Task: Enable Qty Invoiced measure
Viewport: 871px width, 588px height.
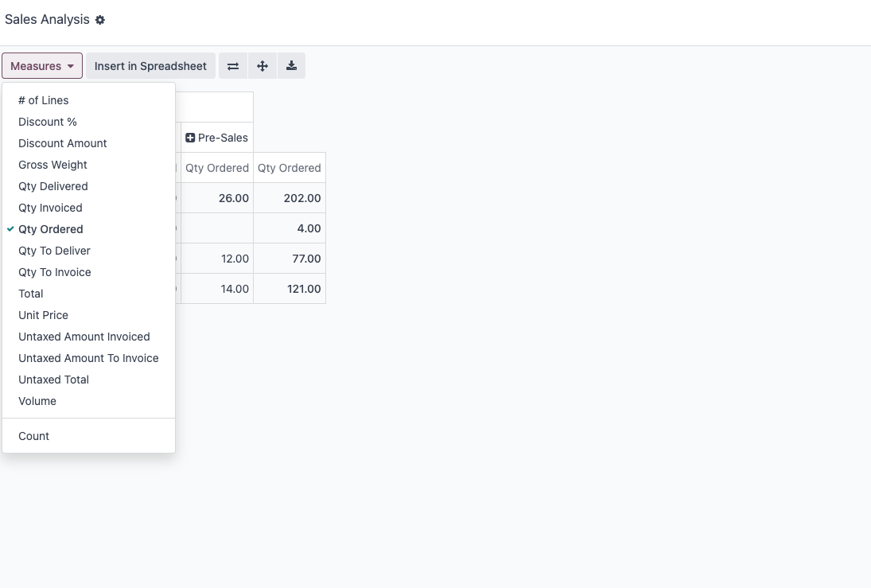Action: 89,208
